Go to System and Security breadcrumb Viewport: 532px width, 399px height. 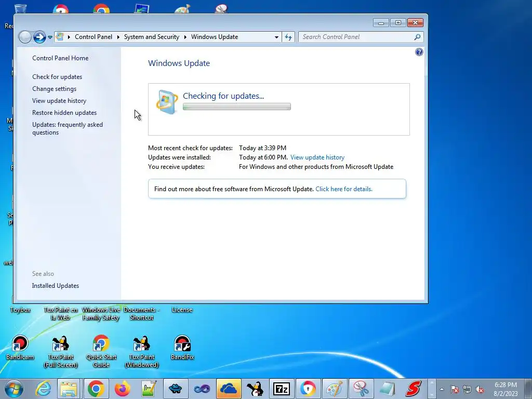tap(151, 37)
